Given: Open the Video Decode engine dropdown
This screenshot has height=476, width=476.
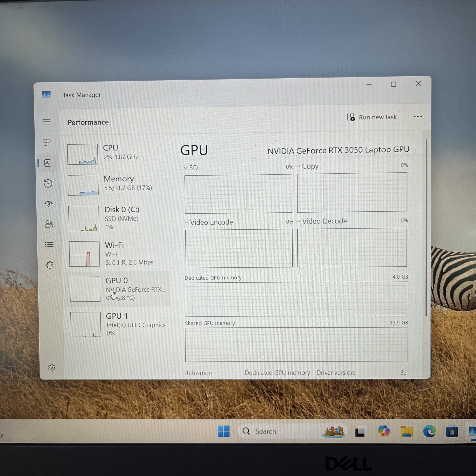Looking at the screenshot, I should [322, 221].
